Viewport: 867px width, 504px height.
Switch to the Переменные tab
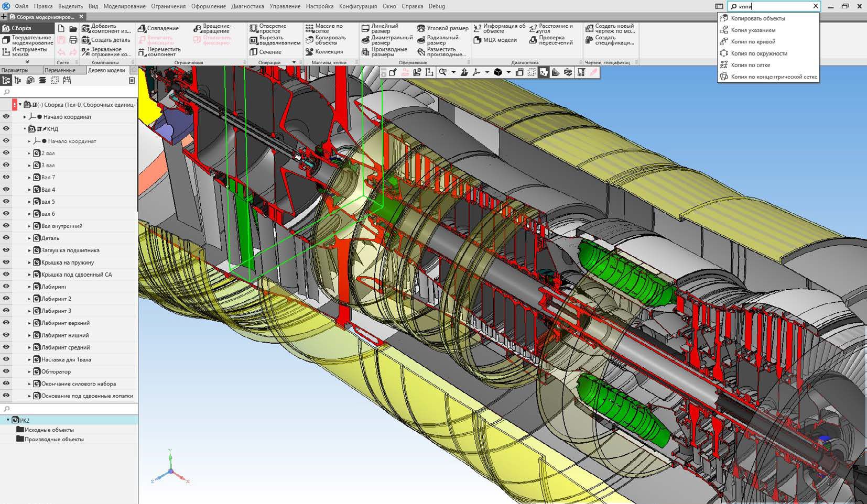60,70
